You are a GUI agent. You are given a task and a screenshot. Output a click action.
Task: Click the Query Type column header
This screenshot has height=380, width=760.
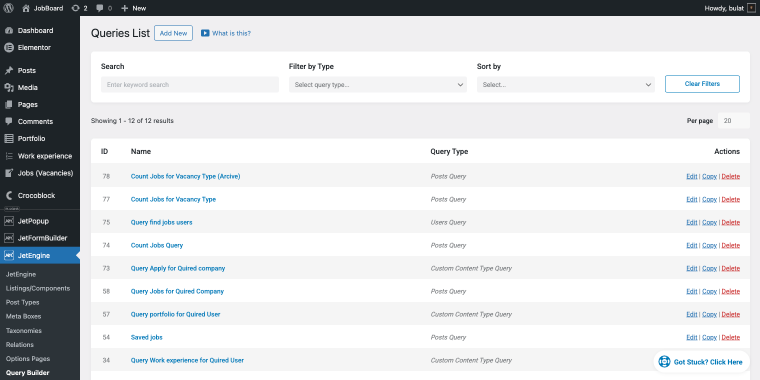[449, 151]
